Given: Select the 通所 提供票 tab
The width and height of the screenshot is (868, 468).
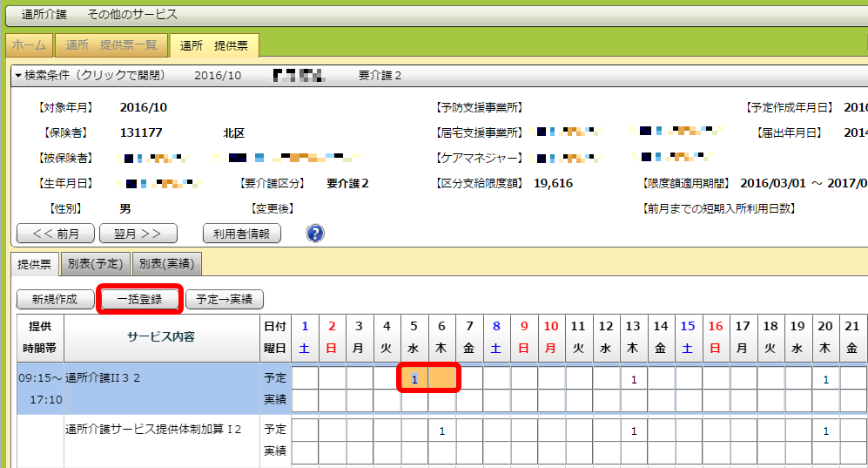Looking at the screenshot, I should [213, 45].
